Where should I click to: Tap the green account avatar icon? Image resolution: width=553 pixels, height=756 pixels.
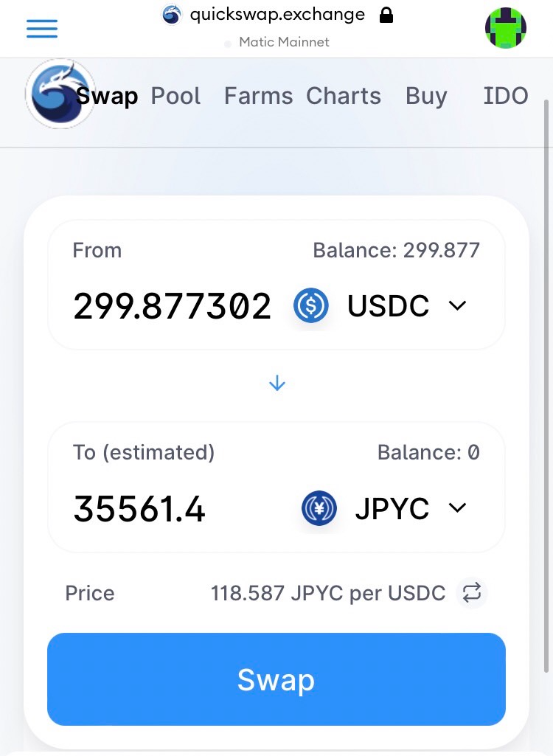tap(505, 28)
